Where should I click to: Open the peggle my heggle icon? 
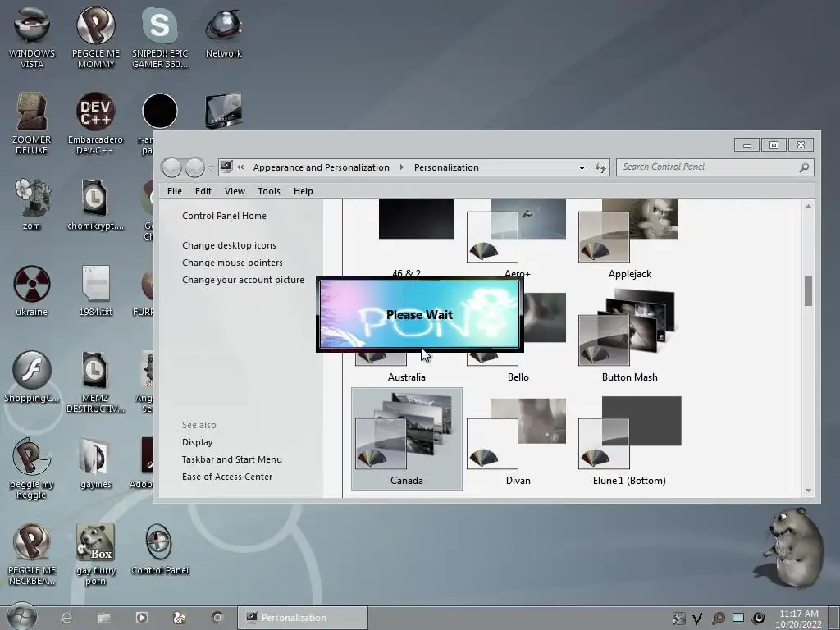32,468
